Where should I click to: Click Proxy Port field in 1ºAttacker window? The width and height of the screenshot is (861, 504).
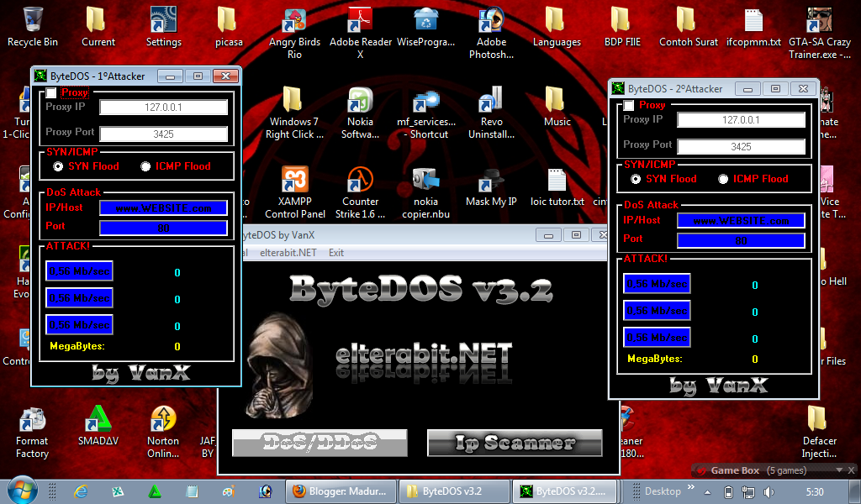[x=164, y=134]
